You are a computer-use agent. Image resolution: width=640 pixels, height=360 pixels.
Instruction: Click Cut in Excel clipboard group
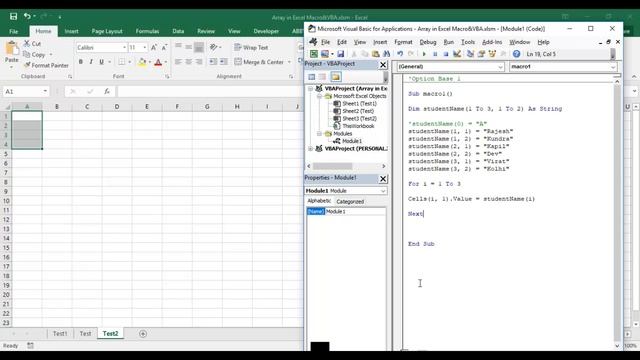pos(32,43)
